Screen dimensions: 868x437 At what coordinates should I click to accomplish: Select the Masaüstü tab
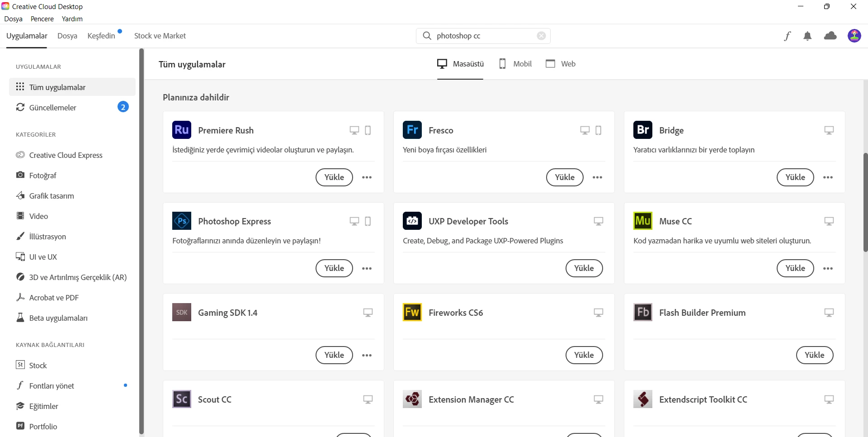pyautogui.click(x=460, y=64)
